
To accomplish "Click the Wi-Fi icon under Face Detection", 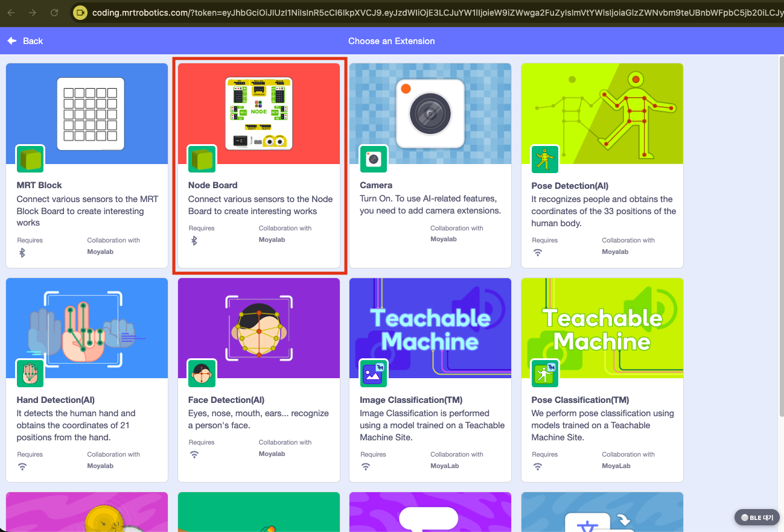I will [194, 455].
